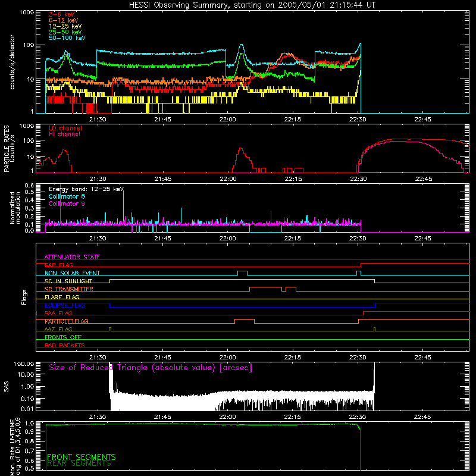Select the 12-25 keV legend label
This screenshot has width=476, height=476.
coord(65,26)
